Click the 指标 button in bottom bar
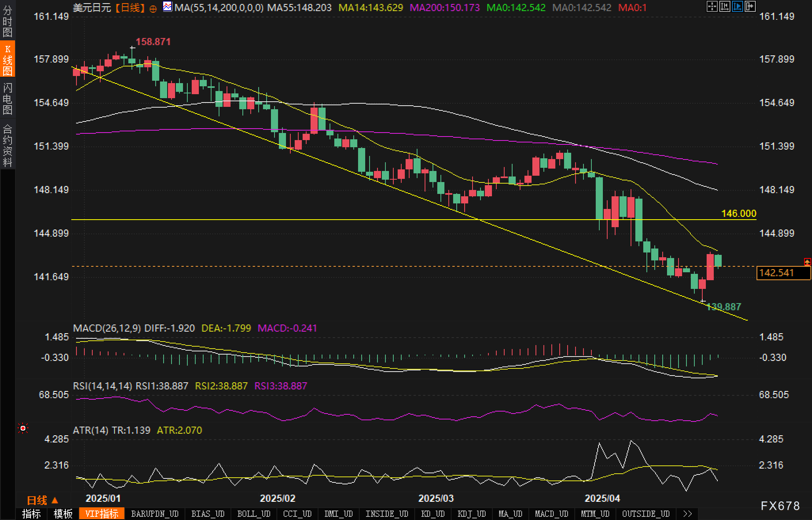The width and height of the screenshot is (812, 520). pyautogui.click(x=32, y=514)
